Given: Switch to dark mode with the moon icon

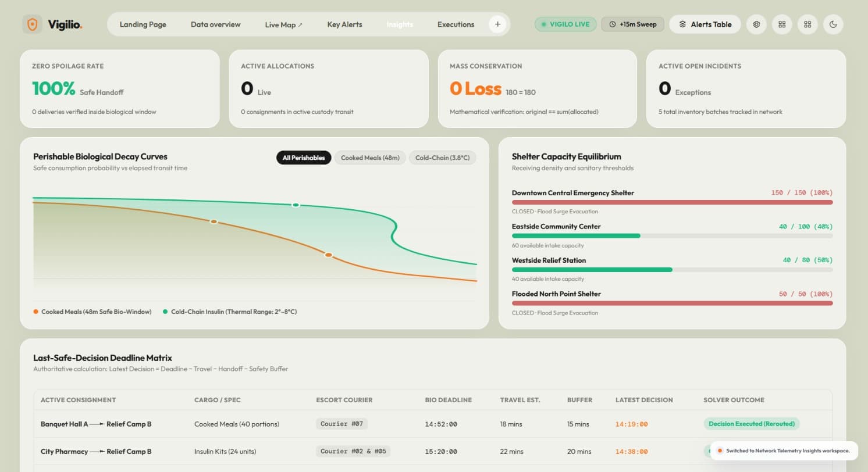Looking at the screenshot, I should (833, 24).
